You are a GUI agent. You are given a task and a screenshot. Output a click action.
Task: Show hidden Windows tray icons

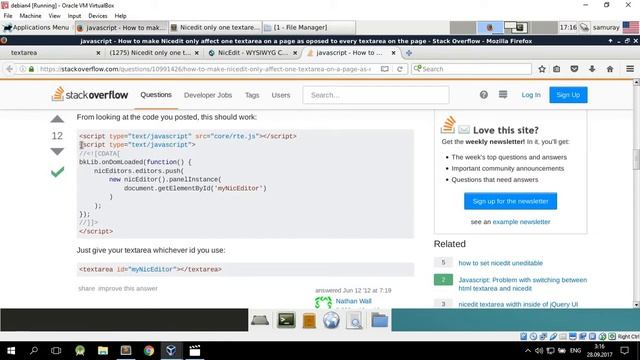pyautogui.click(x=528, y=351)
